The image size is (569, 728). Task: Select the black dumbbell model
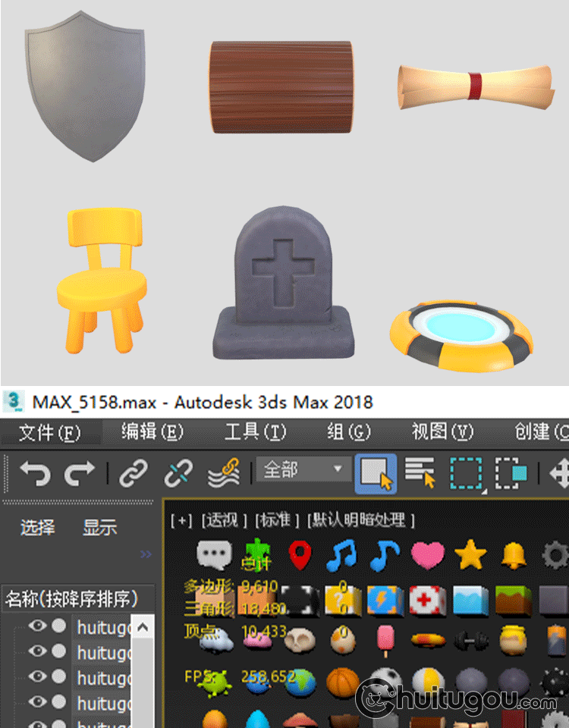(470, 642)
